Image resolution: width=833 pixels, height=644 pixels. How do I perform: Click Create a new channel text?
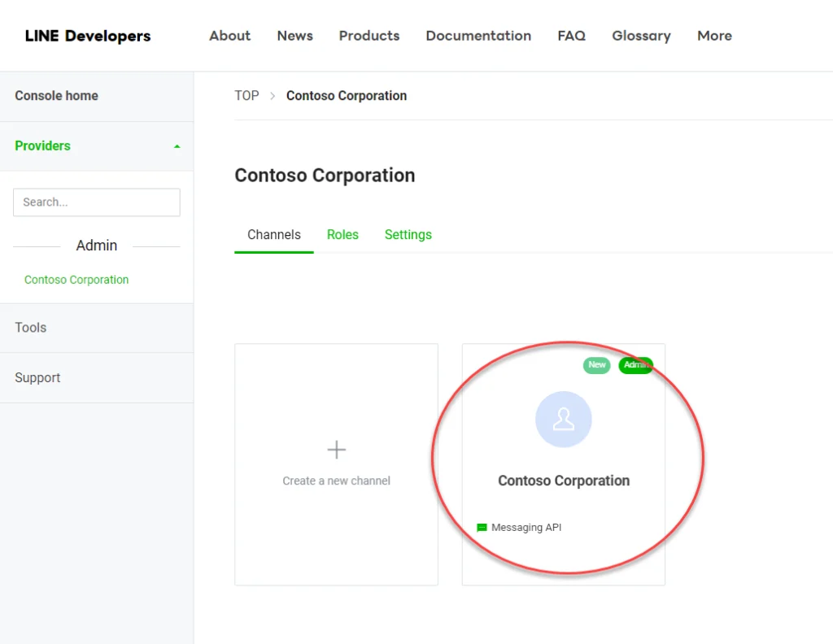pos(336,481)
